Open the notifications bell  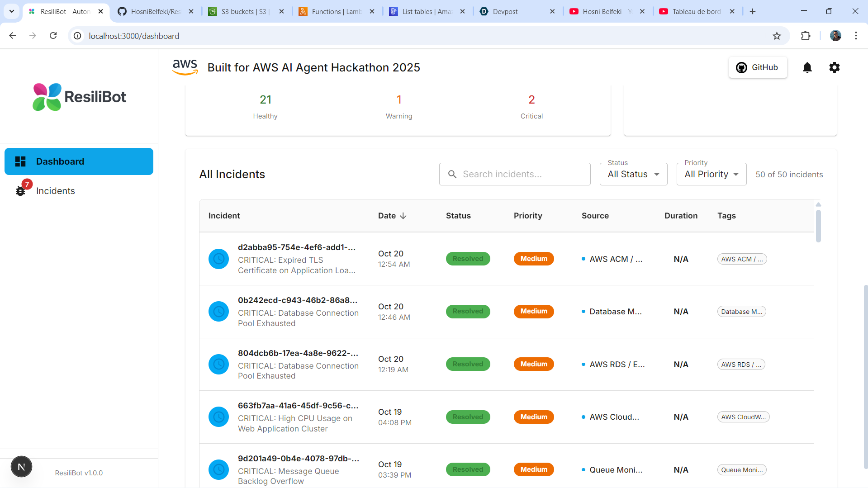807,67
